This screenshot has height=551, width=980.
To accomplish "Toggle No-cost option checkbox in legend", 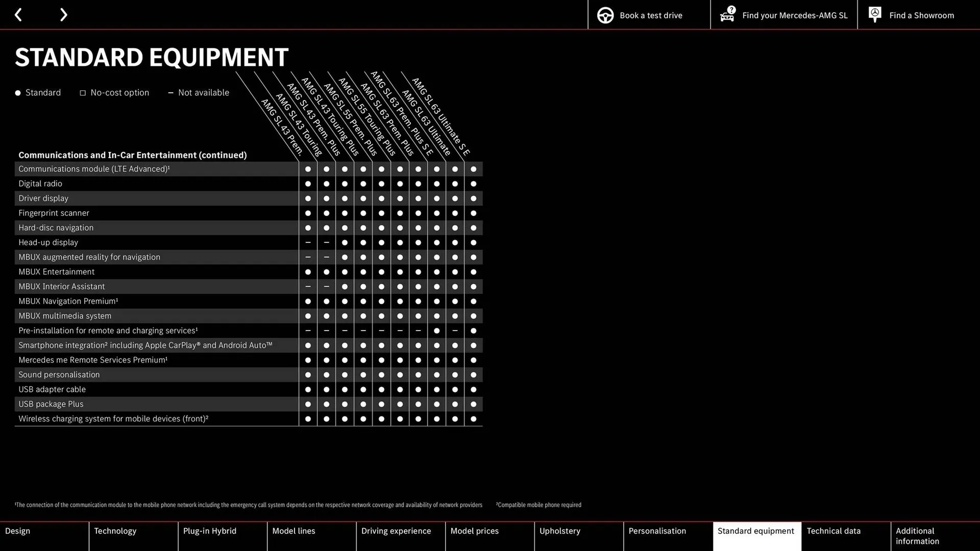I will point(81,92).
